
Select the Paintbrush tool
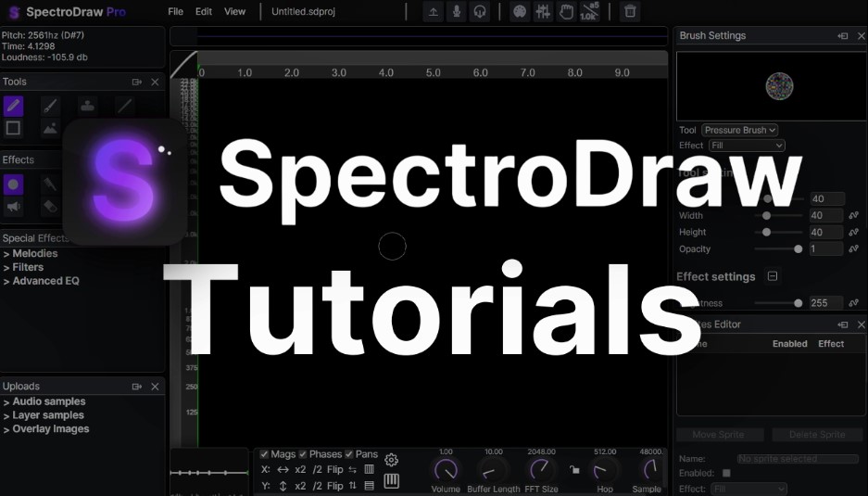pyautogui.click(x=50, y=106)
